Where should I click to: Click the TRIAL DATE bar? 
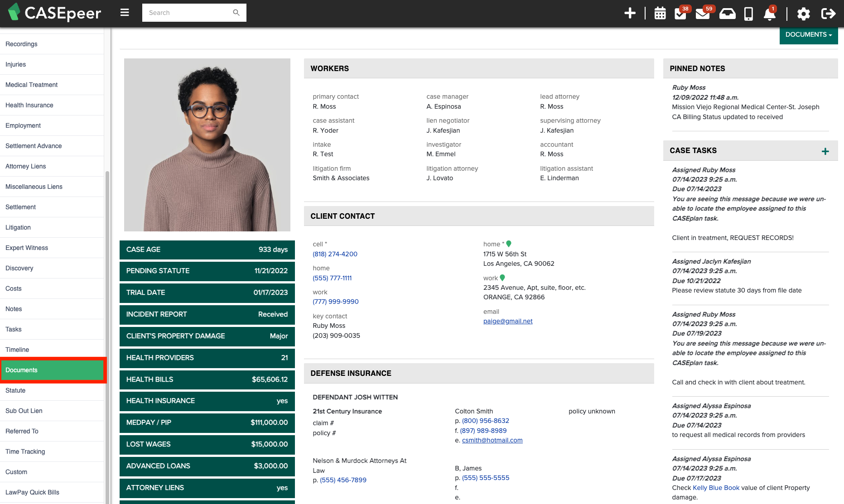pyautogui.click(x=207, y=293)
